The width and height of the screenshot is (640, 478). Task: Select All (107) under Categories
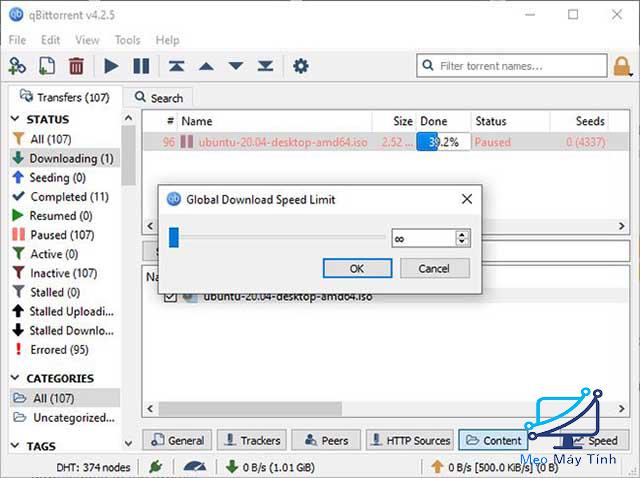click(x=64, y=398)
